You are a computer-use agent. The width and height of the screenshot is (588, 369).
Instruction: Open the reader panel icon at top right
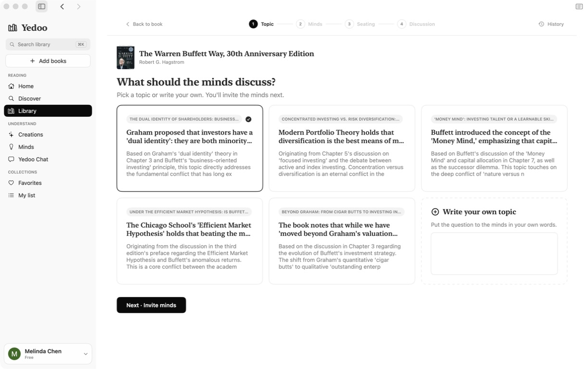point(579,7)
